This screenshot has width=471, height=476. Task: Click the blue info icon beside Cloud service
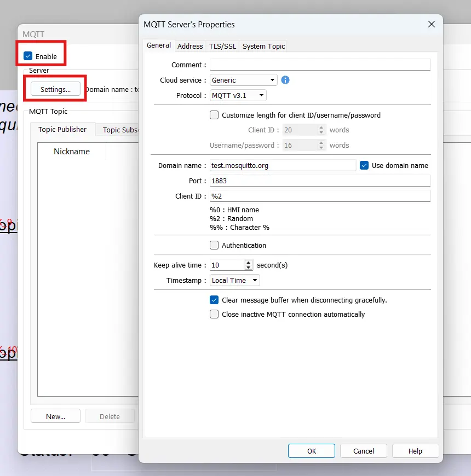pyautogui.click(x=285, y=80)
